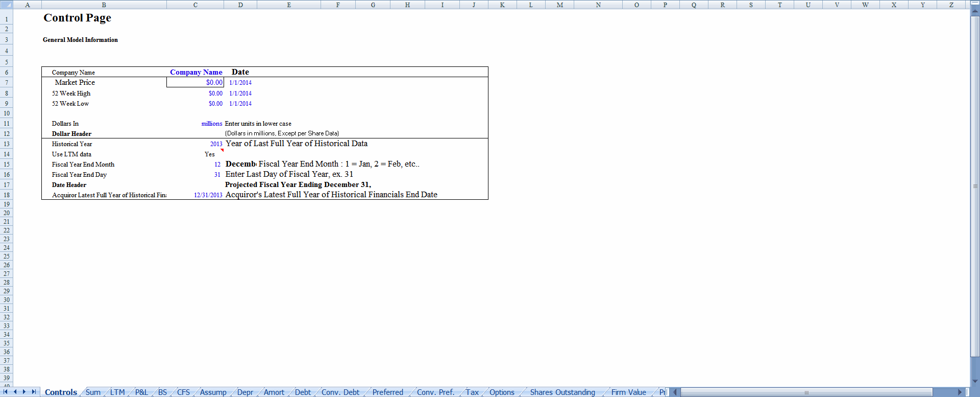
Task: Switch to the Assump sheet tab
Action: pos(213,392)
